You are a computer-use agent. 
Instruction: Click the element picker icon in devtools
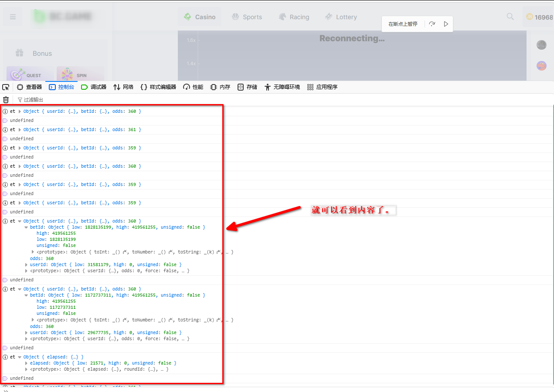[x=6, y=87]
